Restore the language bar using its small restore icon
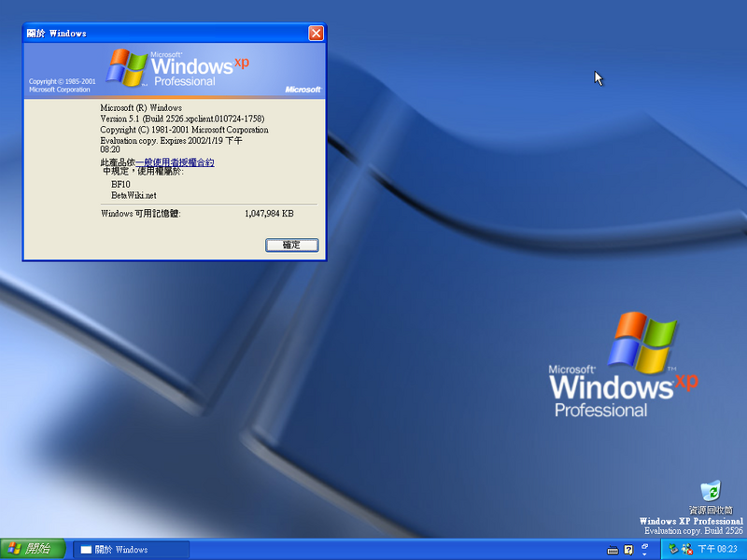Image resolution: width=747 pixels, height=560 pixels. (645, 546)
